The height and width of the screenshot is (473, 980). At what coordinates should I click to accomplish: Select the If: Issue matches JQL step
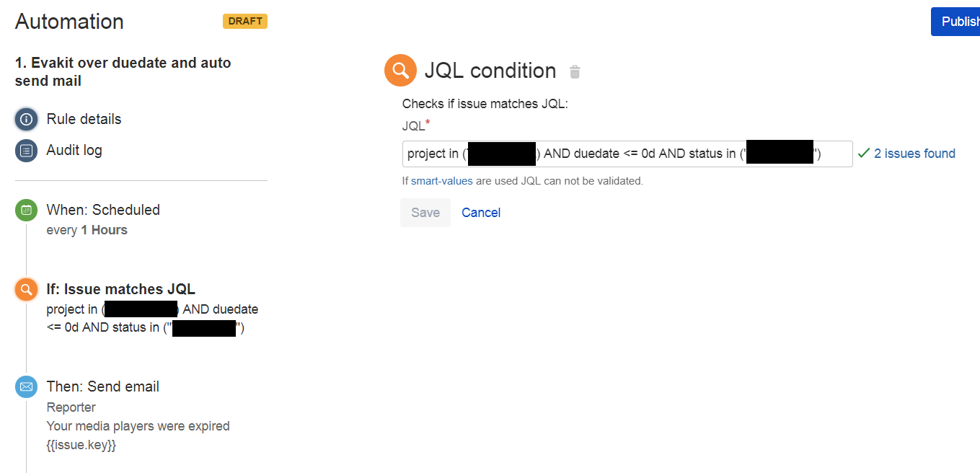pyautogui.click(x=121, y=289)
